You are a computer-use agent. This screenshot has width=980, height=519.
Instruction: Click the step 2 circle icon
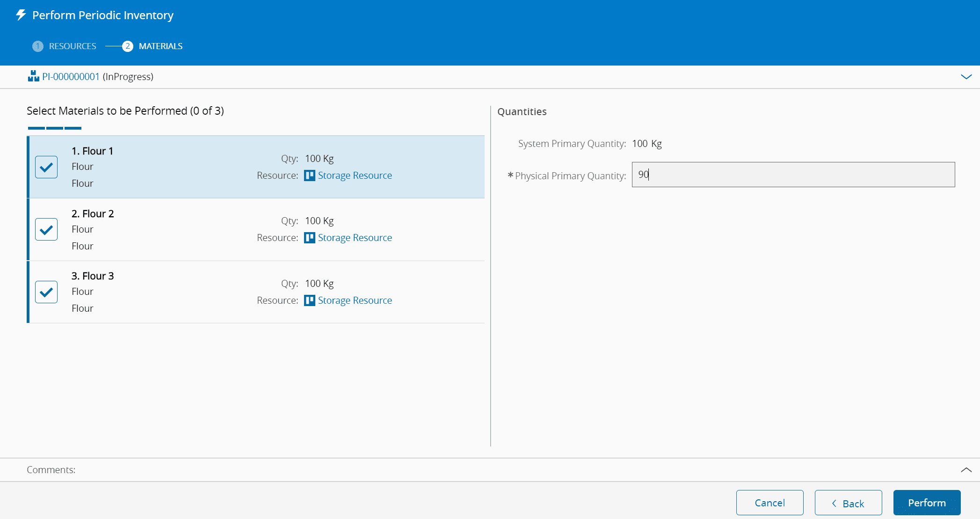point(128,46)
